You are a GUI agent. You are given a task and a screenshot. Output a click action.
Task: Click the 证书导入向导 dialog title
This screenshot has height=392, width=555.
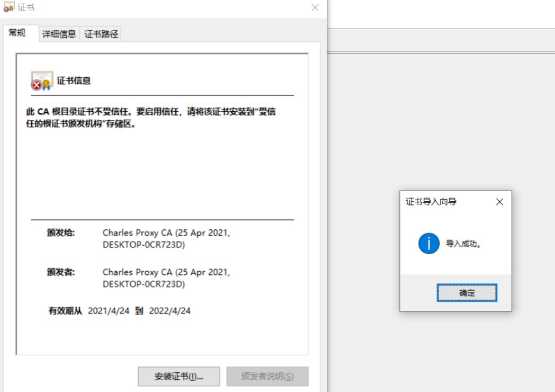tap(431, 202)
